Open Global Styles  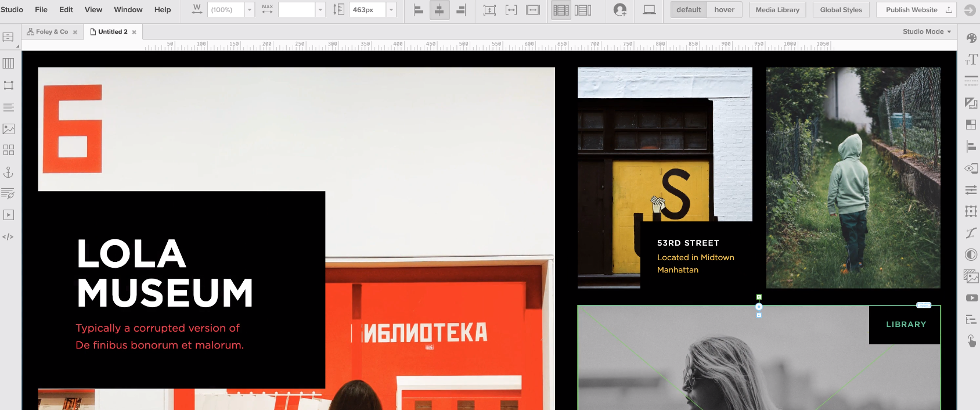841,10
